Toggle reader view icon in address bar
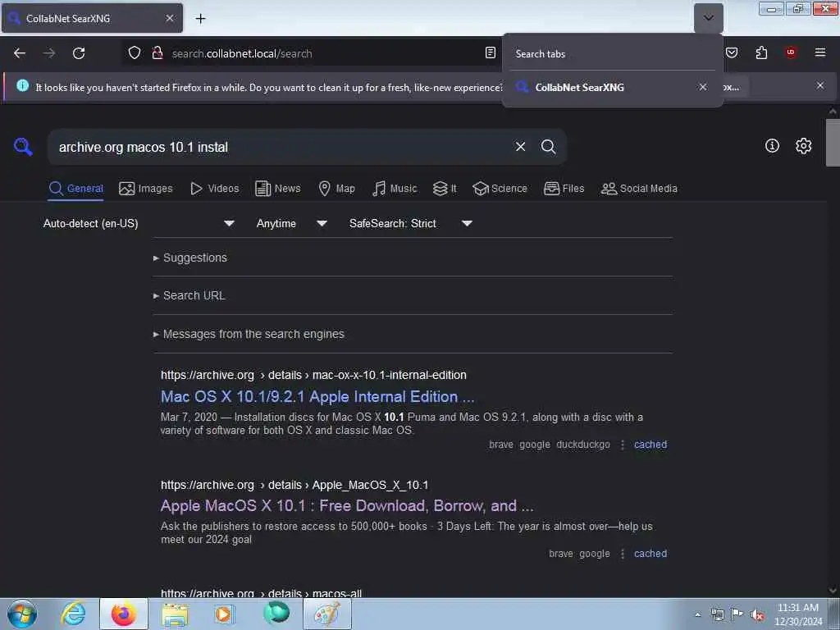 click(491, 52)
